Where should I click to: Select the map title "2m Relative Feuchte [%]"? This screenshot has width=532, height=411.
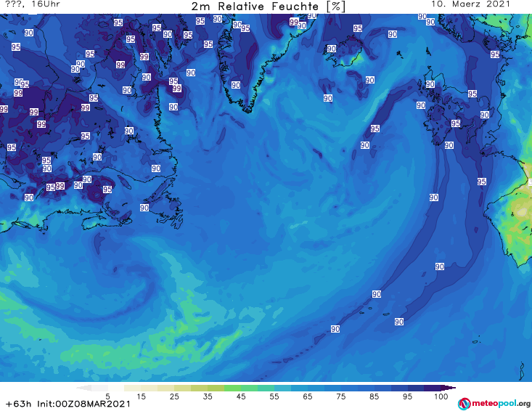268,7
